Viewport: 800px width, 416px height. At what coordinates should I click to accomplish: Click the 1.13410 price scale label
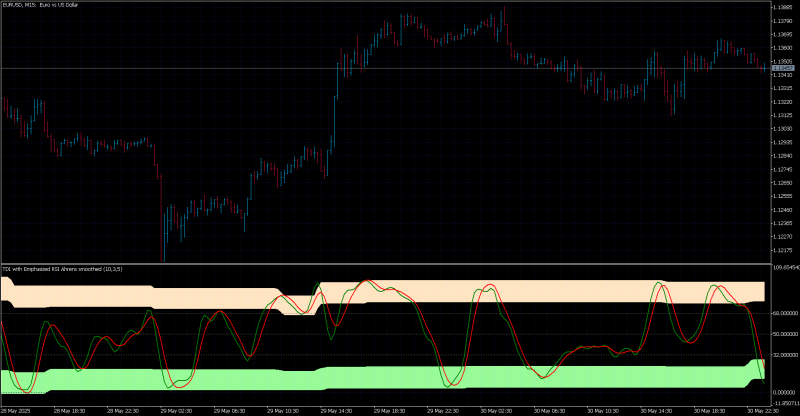(783, 75)
